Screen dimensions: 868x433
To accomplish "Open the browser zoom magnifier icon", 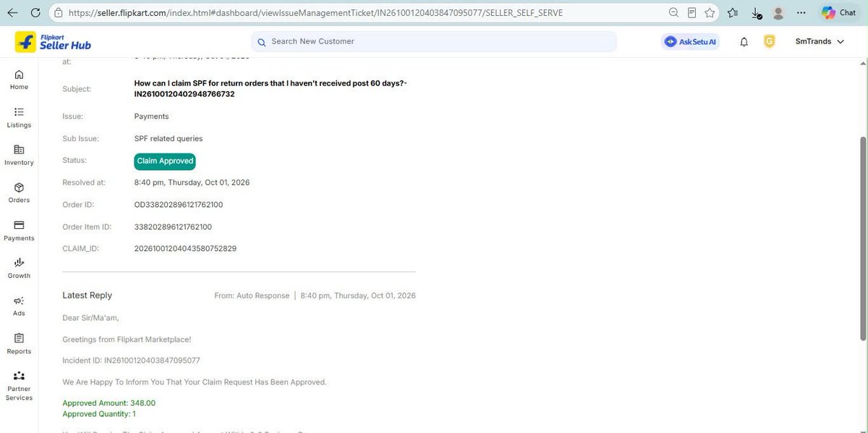I will (673, 12).
